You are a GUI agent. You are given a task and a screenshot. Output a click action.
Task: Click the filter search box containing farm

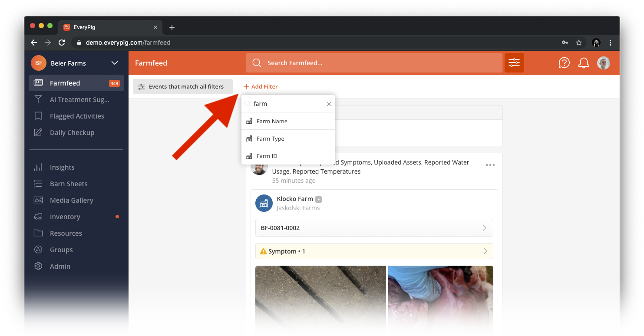point(287,104)
